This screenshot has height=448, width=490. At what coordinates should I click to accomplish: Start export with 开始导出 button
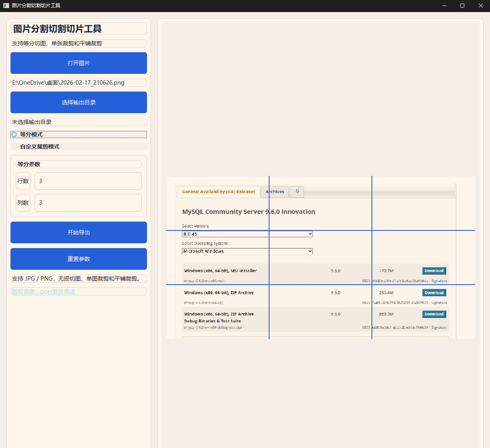coord(79,232)
